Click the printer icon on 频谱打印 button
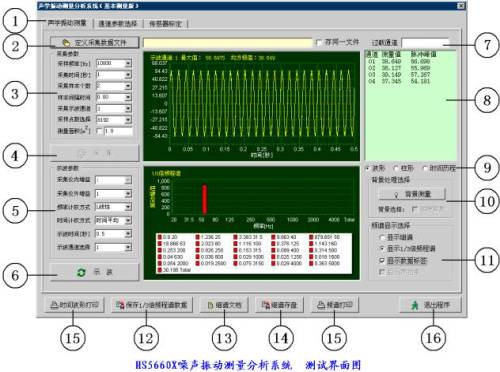500x372 pixels. point(321,304)
